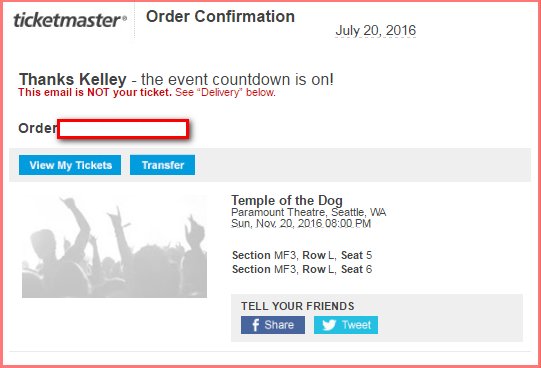Click the Sun, Nov. 20, 2016 date line
Viewport: 541px width, 368px height.
301,223
